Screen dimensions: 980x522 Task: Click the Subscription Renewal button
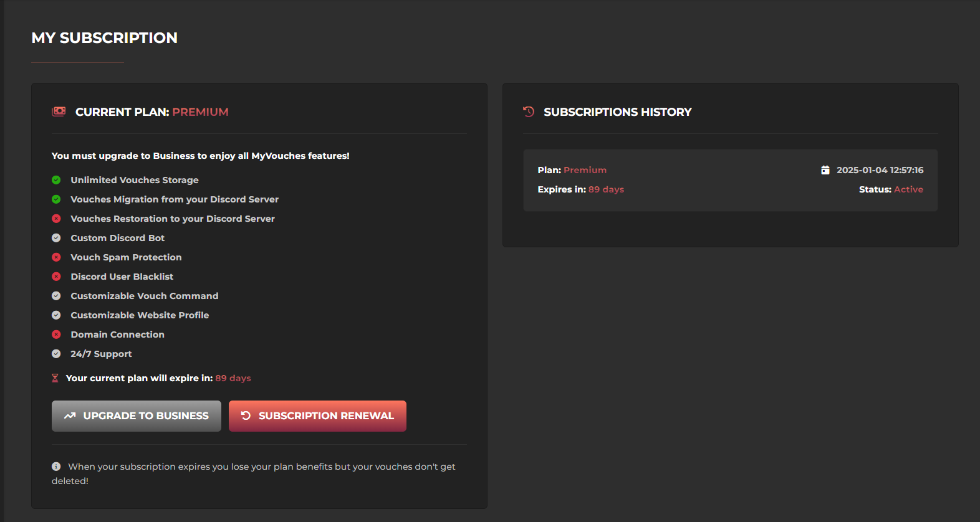coord(317,416)
